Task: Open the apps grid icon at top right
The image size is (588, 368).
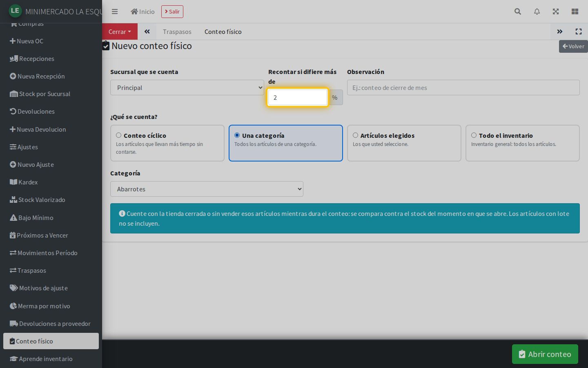Action: tap(575, 11)
